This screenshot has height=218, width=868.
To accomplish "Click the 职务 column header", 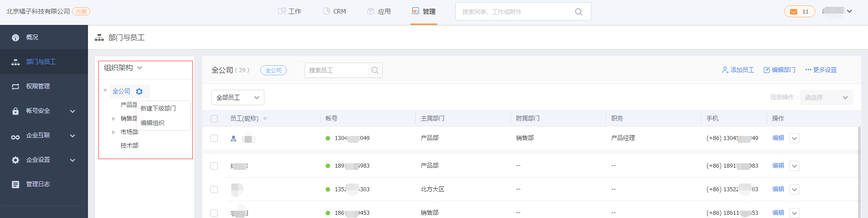I will 617,119.
